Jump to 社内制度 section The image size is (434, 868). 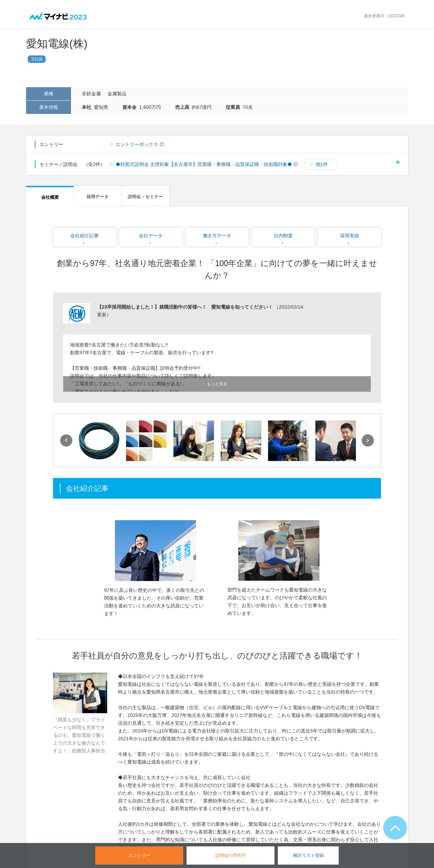point(283,237)
